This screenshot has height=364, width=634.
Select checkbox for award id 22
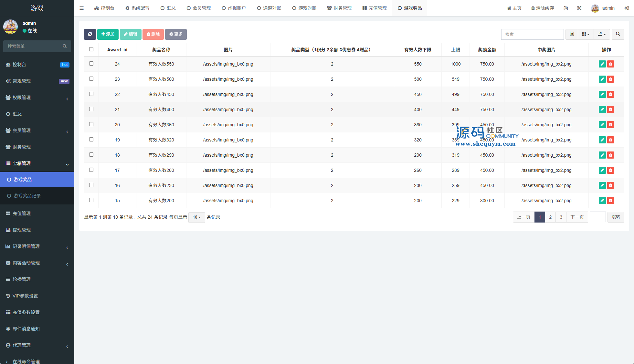(91, 94)
